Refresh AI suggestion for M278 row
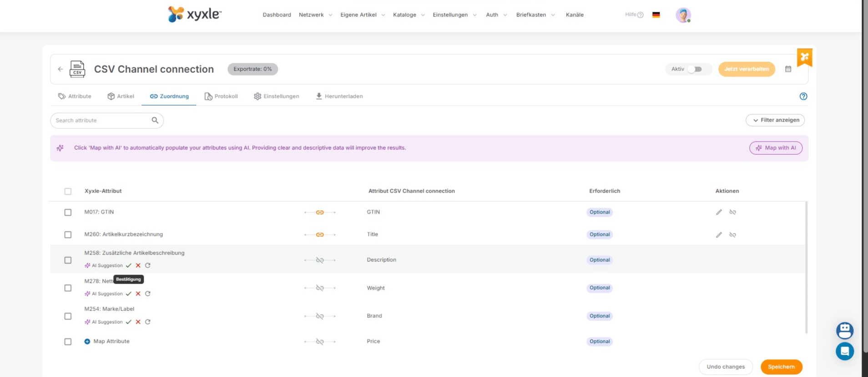 (148, 294)
